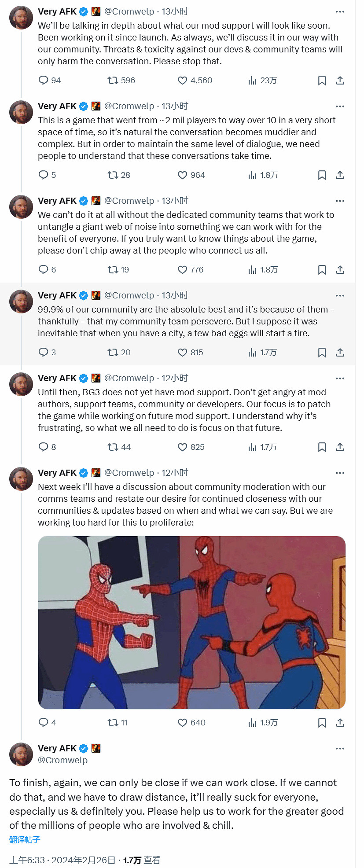Like the tweet about mod support announcement
Image resolution: width=364 pixels, height=868 pixels.
pyautogui.click(x=182, y=81)
